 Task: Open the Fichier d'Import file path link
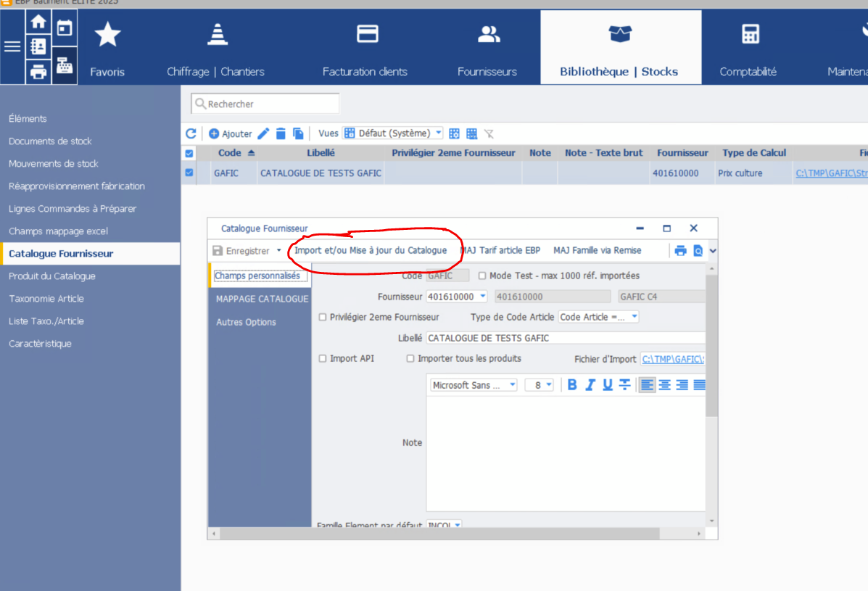tap(673, 359)
